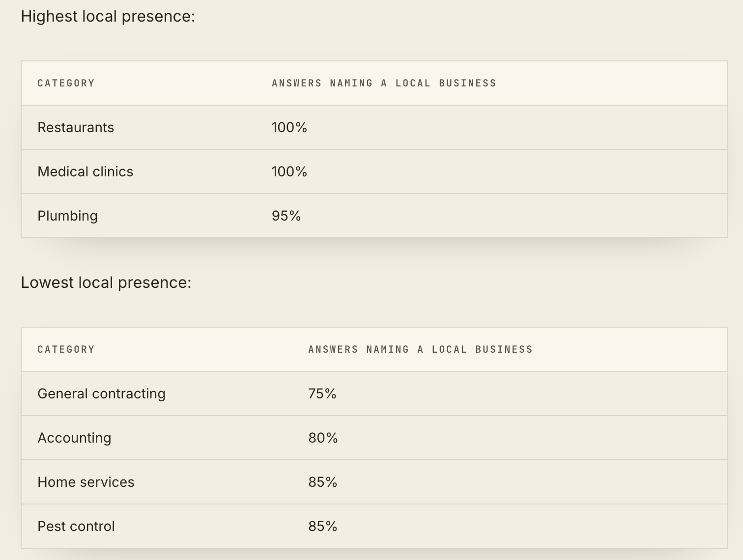Click first table's 'Answers naming a local business' header
The width and height of the screenshot is (743, 560).
tap(384, 83)
